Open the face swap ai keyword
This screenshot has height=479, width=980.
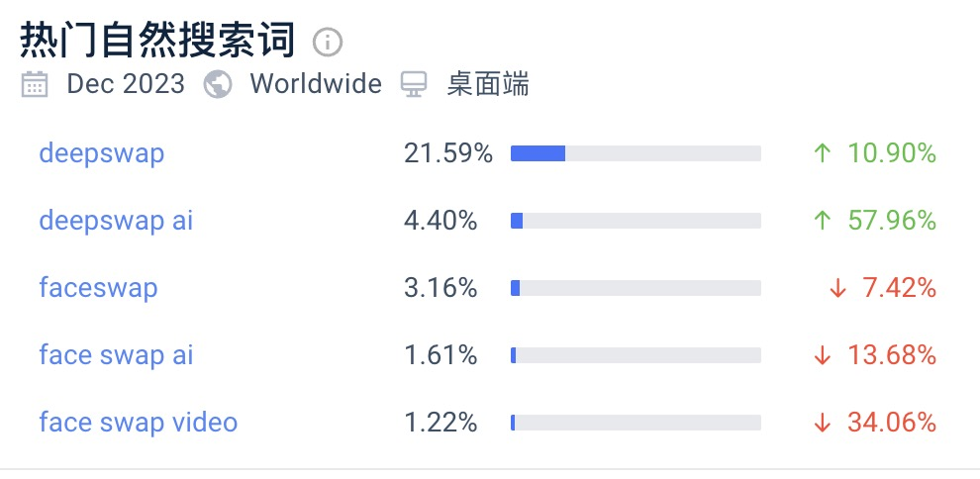pyautogui.click(x=116, y=355)
